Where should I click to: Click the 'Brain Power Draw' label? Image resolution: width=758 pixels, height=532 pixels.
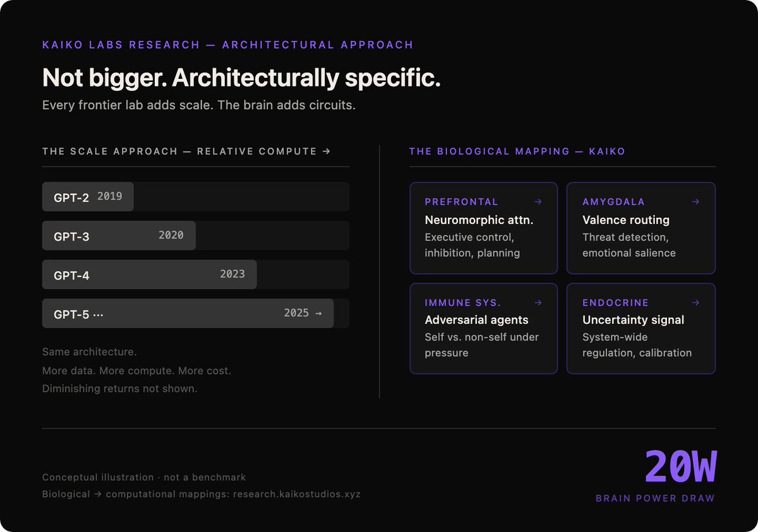[655, 499]
